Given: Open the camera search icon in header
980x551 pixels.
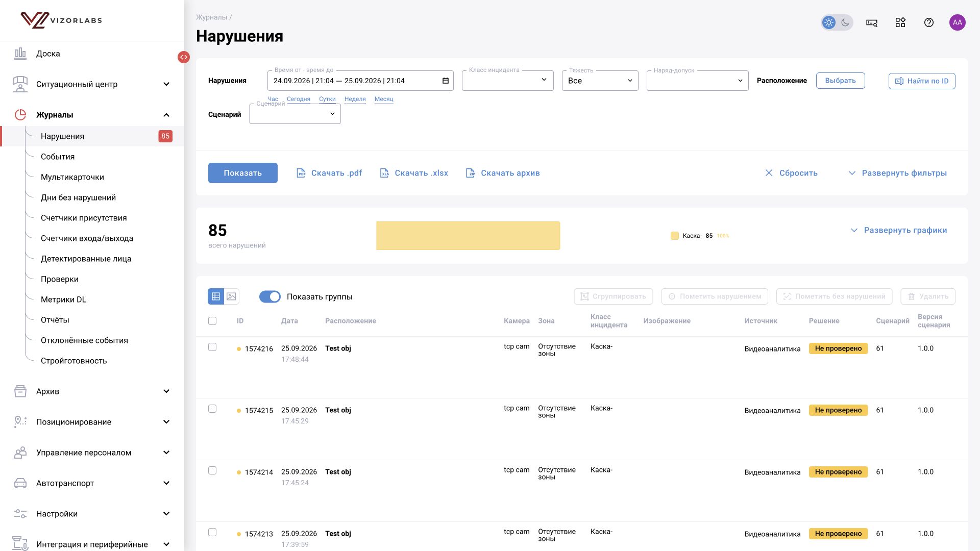Looking at the screenshot, I should (872, 22).
